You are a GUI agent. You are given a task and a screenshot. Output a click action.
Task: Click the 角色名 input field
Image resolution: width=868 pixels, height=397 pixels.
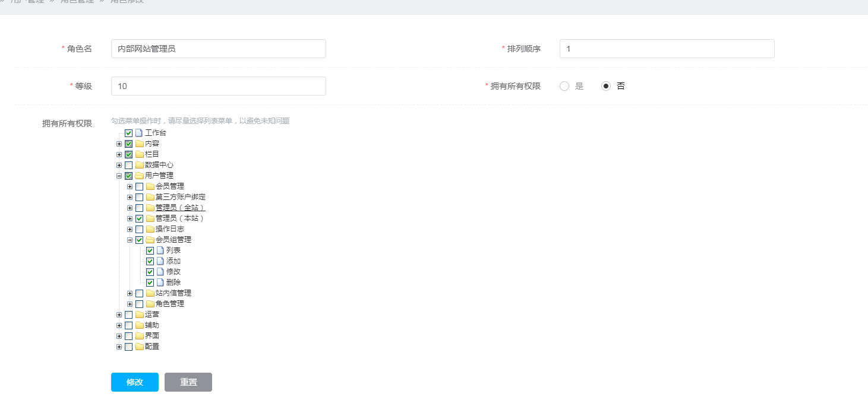point(219,49)
